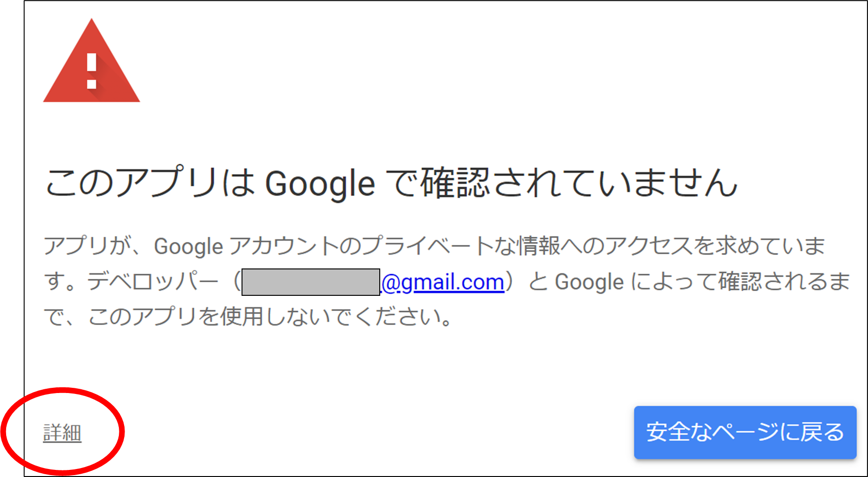Open the 詳細 details link
The height and width of the screenshot is (477, 868).
click(x=62, y=433)
